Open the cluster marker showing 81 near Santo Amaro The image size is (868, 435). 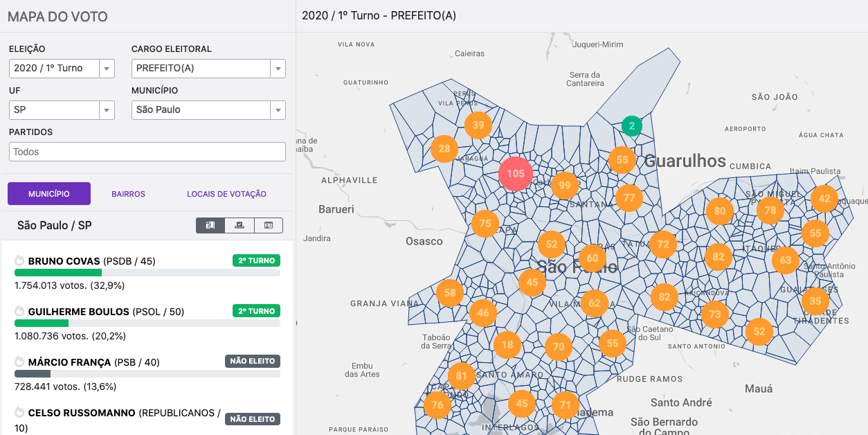tap(461, 376)
